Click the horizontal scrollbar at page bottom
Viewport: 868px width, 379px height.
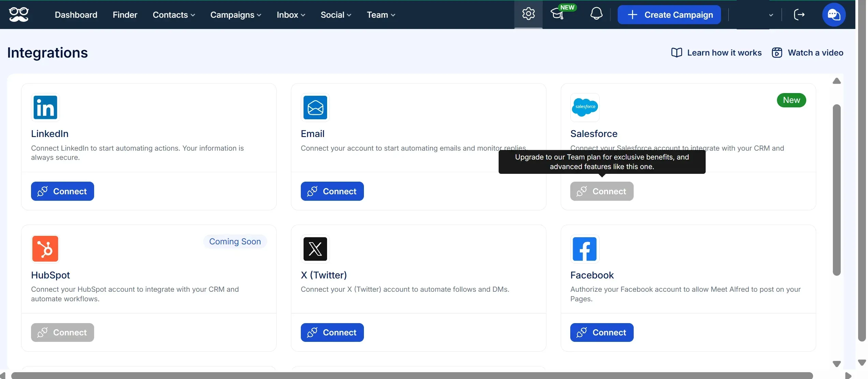412,375
